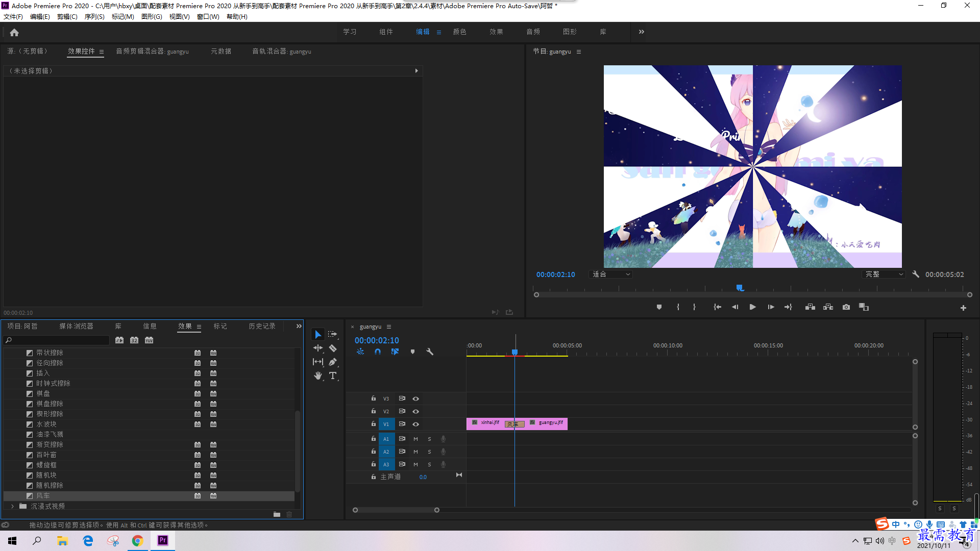Toggle sync lock on A3 track

[402, 464]
